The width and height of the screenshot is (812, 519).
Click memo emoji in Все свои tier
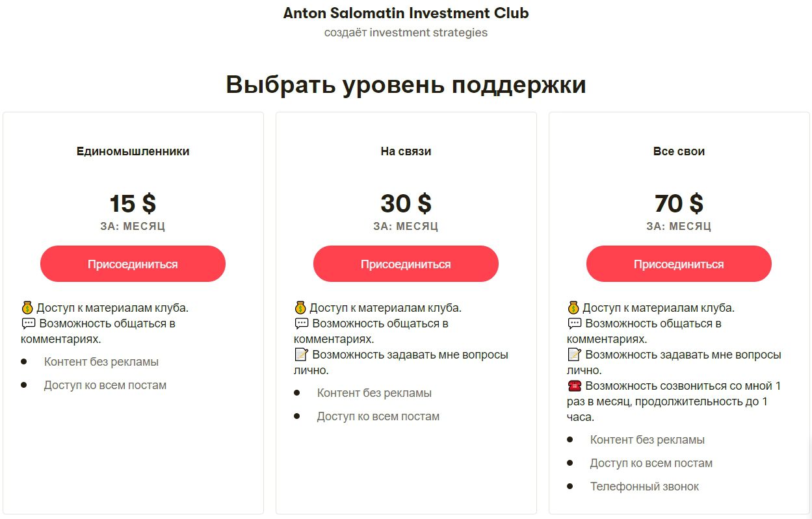[x=574, y=355]
